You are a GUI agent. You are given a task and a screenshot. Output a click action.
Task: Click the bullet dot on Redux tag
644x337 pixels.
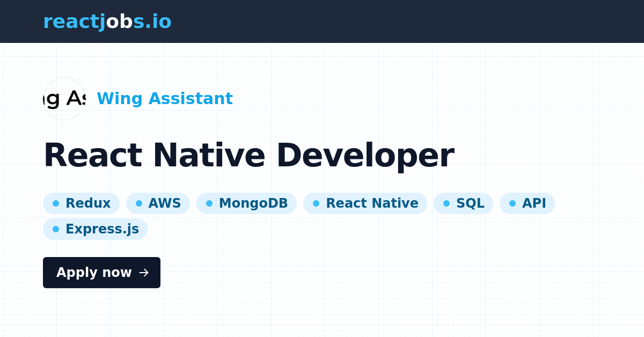coord(56,203)
